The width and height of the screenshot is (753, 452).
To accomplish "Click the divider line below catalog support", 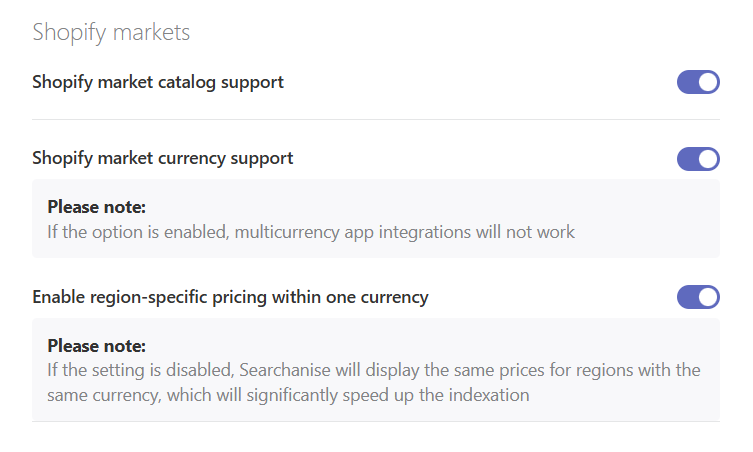I will coord(376,120).
